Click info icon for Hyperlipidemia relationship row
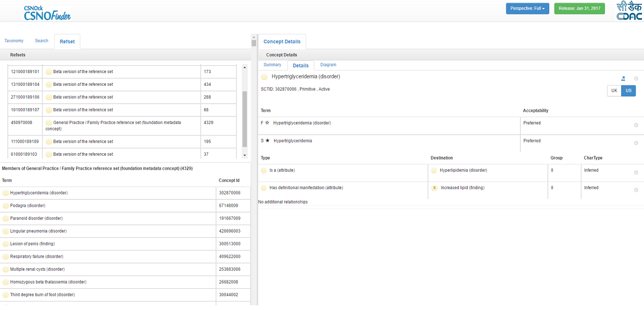This screenshot has height=310, width=644. click(636, 172)
